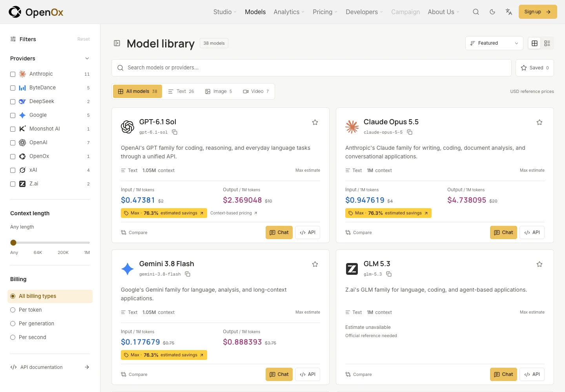565x392 pixels.
Task: Expand the Pricing navigation menu
Action: pyautogui.click(x=325, y=12)
